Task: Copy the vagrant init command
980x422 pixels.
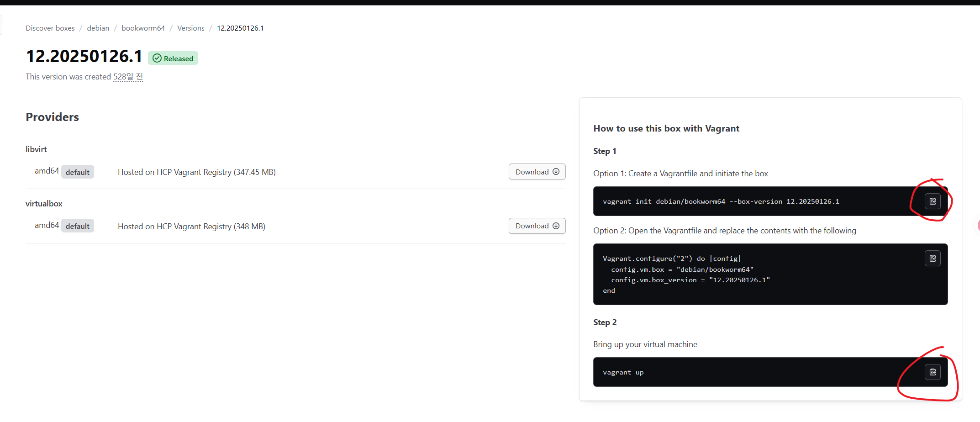Action: [x=933, y=201]
